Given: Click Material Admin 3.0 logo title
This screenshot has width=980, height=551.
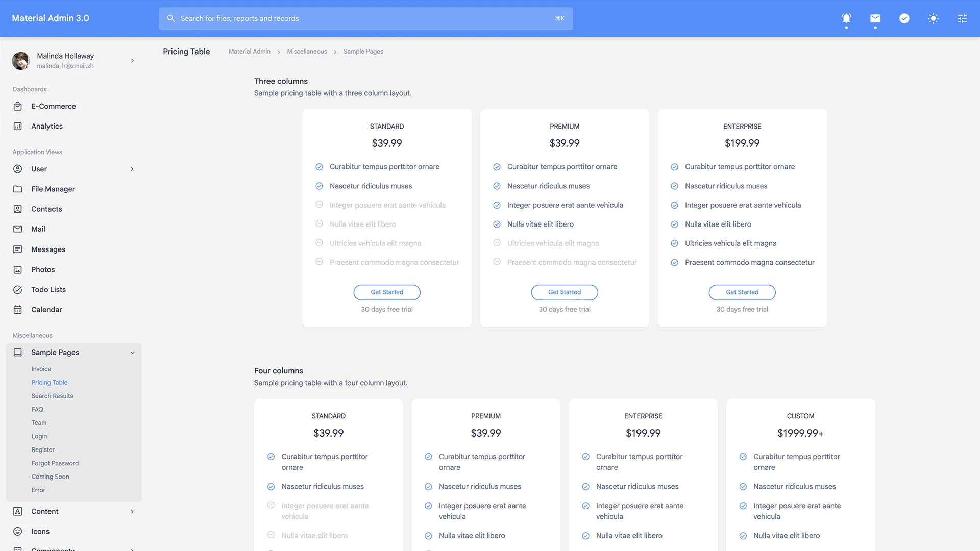Looking at the screenshot, I should coord(51,18).
